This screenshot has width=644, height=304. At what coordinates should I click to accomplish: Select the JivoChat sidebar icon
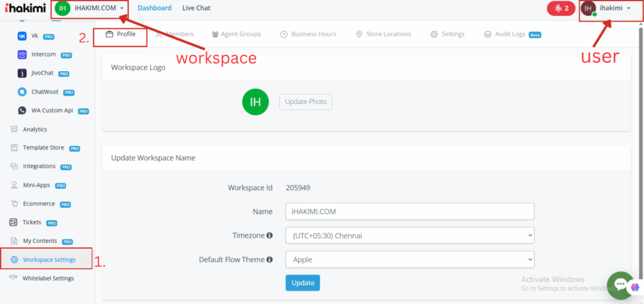tap(21, 73)
